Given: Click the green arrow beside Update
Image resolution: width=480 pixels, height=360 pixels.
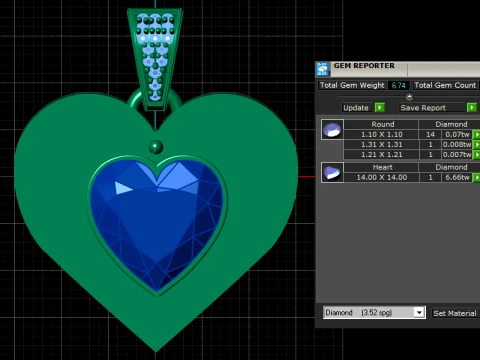Looking at the screenshot, I should point(380,108).
